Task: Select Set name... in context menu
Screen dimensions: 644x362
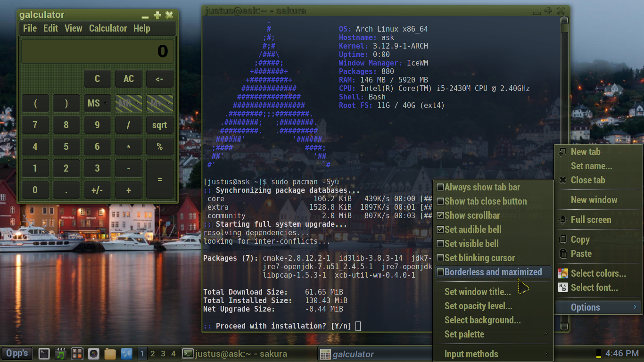Action: click(x=599, y=166)
